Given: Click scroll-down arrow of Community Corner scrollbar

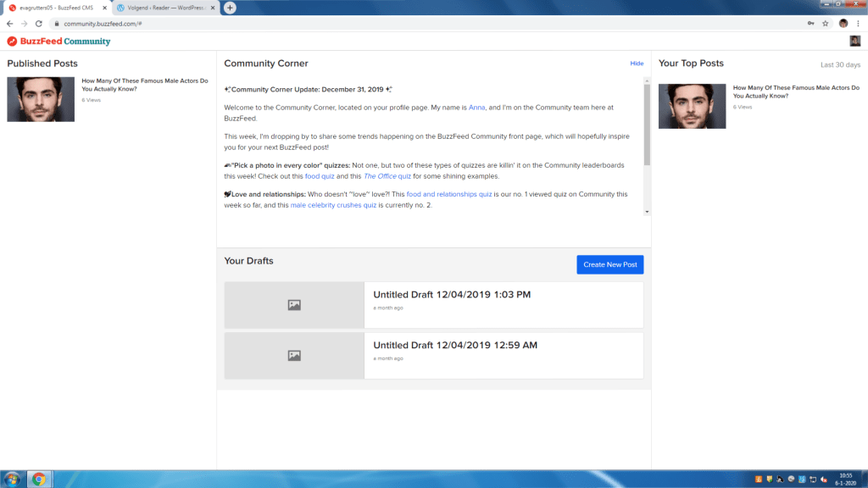Looking at the screenshot, I should click(x=648, y=212).
